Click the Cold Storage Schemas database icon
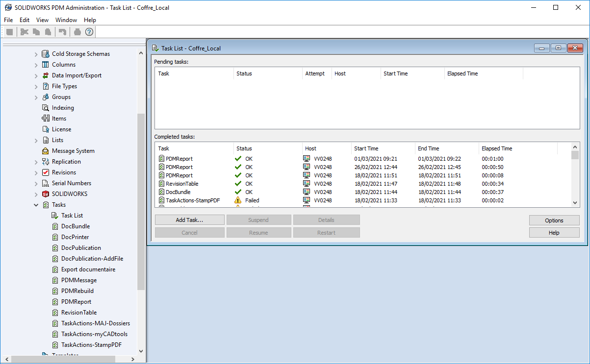This screenshot has height=364, width=590. coord(46,54)
